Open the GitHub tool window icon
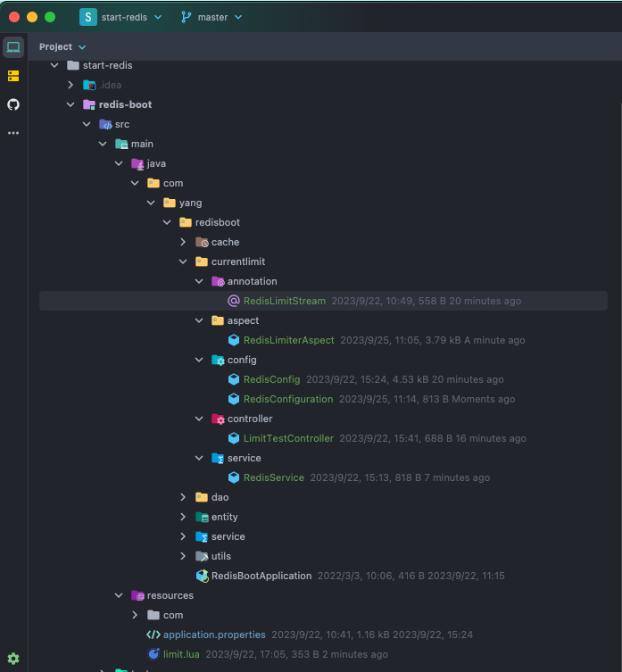Screen dimensions: 622x672 click(13, 104)
